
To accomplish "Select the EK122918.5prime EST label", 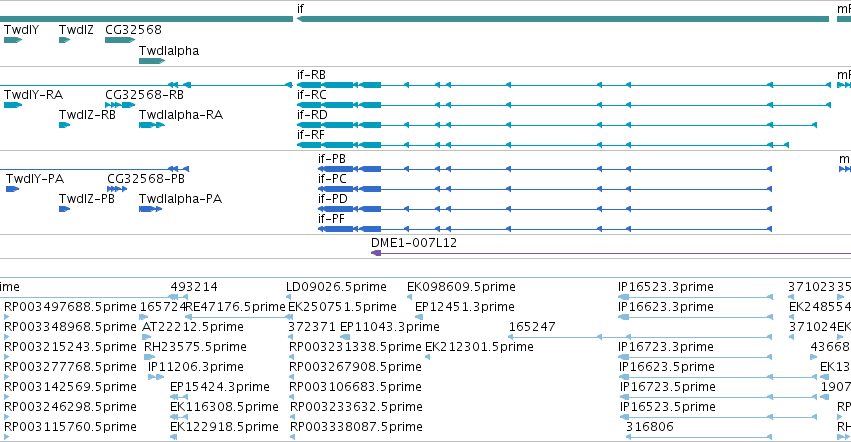I will coord(224,427).
